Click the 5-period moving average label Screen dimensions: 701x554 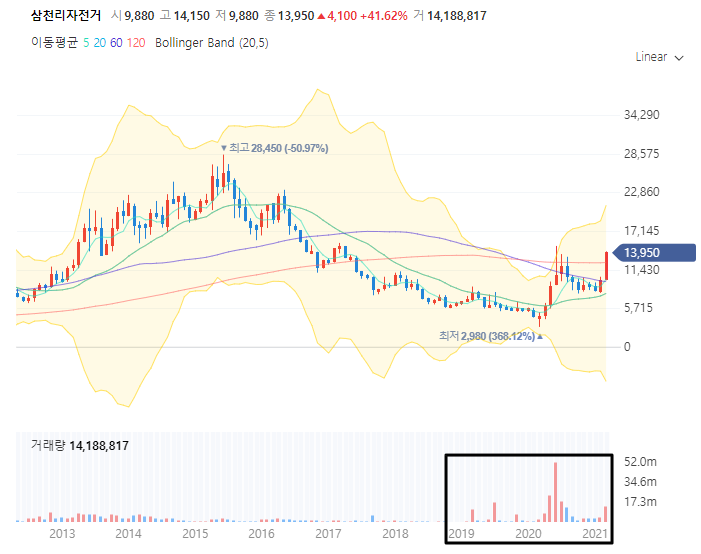[86, 43]
